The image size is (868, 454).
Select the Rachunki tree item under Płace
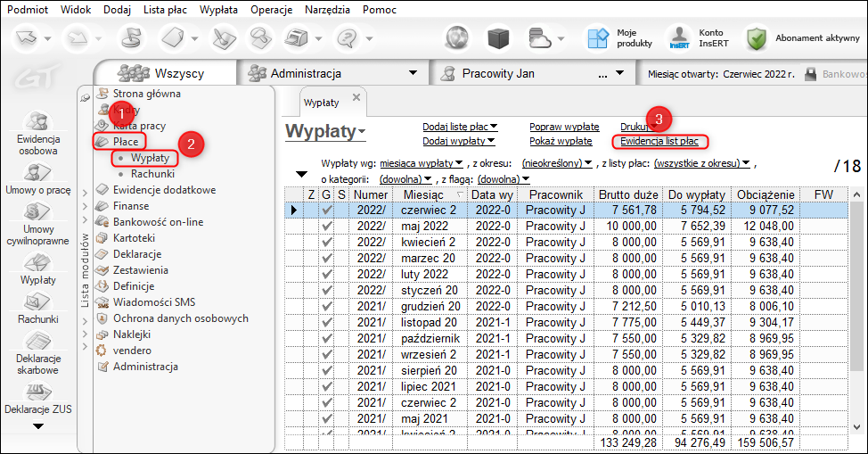click(x=152, y=174)
